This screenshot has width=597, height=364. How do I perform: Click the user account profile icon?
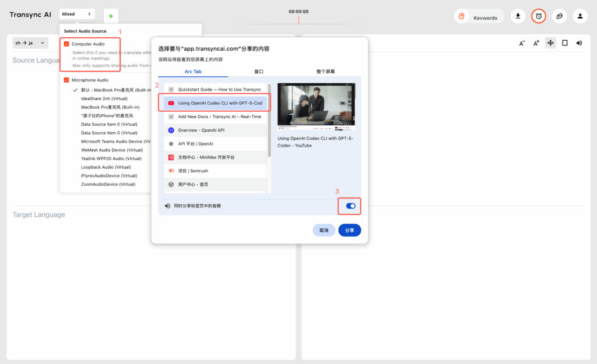pyautogui.click(x=580, y=16)
